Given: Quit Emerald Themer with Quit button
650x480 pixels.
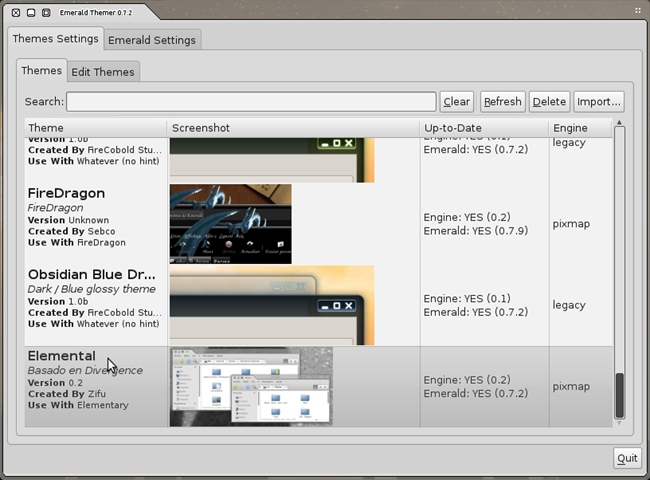Looking at the screenshot, I should [627, 458].
